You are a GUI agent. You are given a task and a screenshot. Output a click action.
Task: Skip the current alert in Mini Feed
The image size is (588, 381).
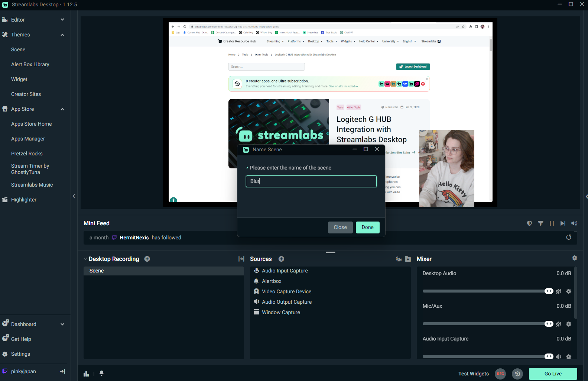click(x=563, y=223)
